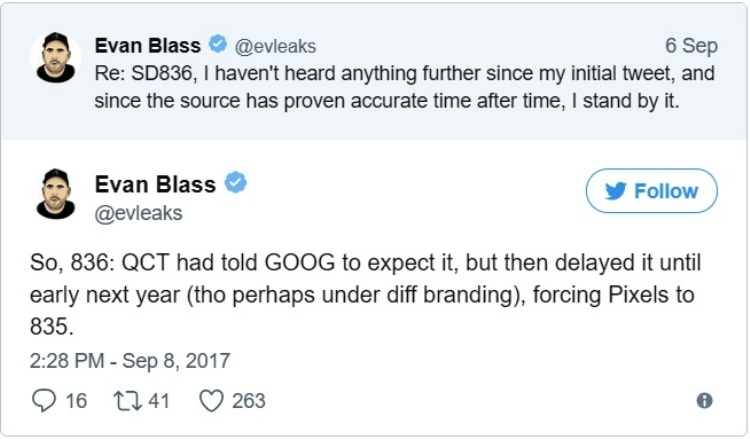Image resolution: width=750 pixels, height=439 pixels.
Task: Open the 6 Sep date link
Action: [691, 46]
